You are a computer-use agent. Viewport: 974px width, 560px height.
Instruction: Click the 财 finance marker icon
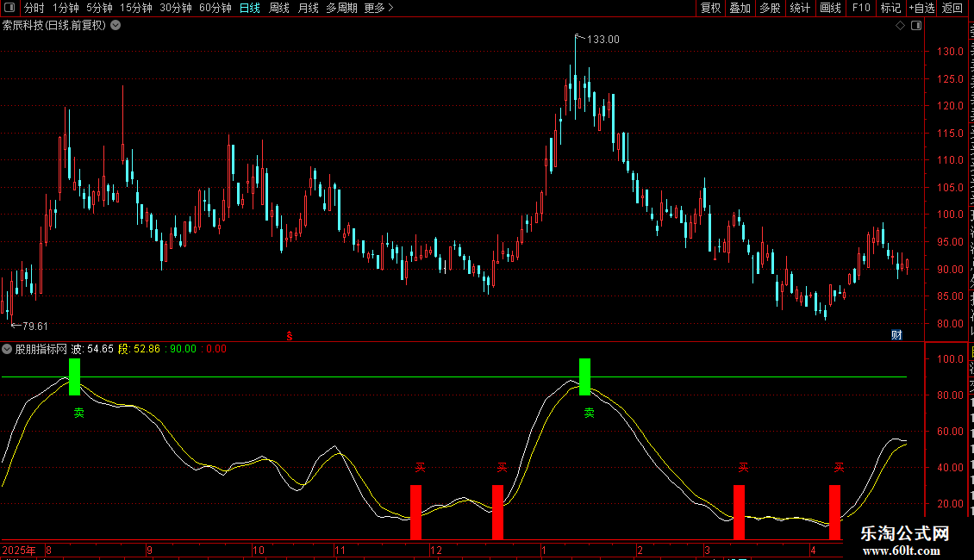click(896, 335)
